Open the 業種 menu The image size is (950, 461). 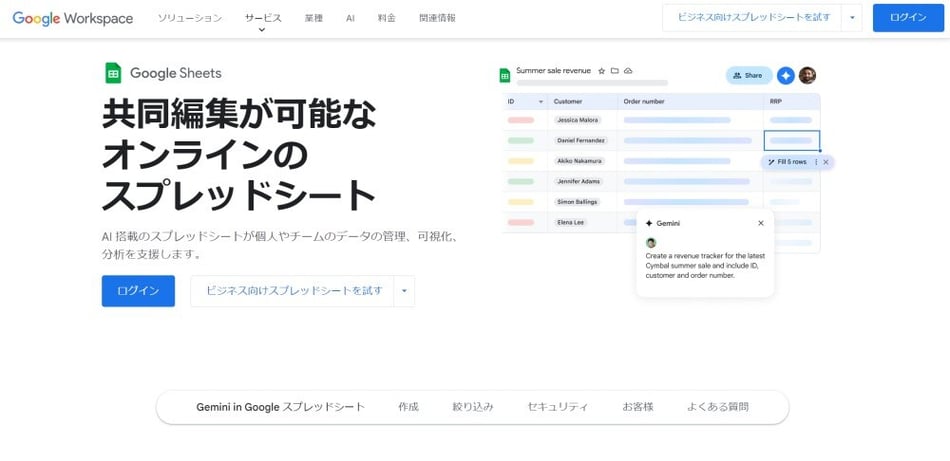[314, 18]
